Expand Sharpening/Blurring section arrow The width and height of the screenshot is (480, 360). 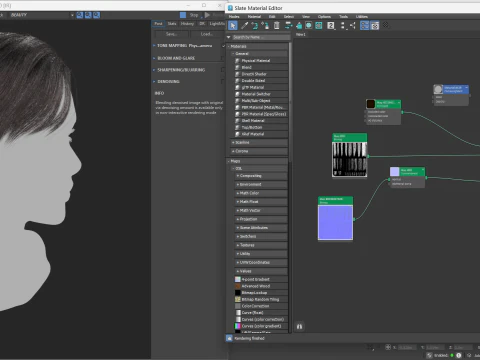(154, 70)
